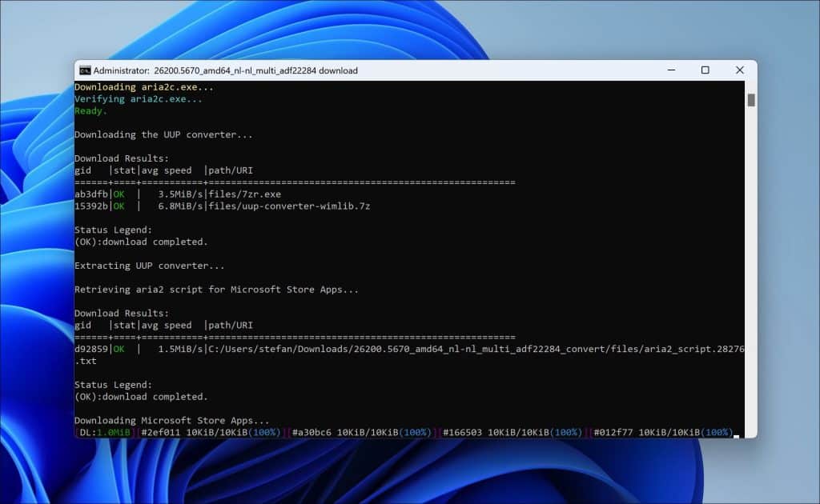Click the '#166503 10KiB/10KiB' progress entry
This screenshot has height=504, width=820.
(512, 433)
